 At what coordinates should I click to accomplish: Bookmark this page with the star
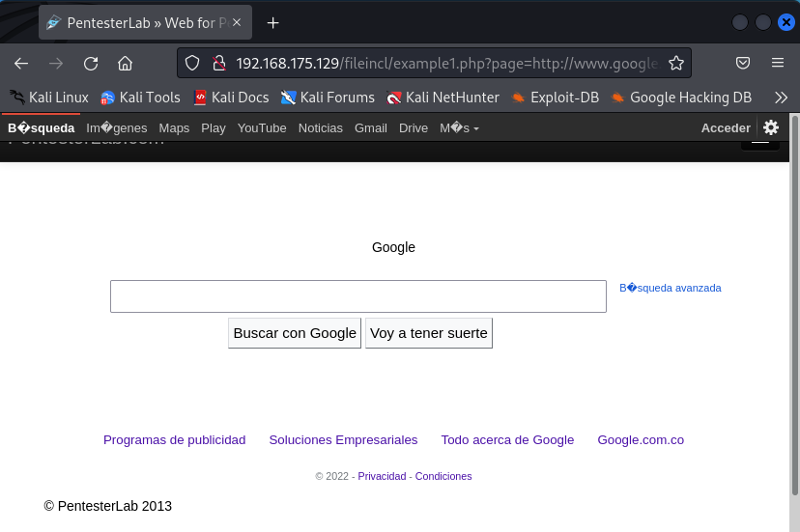tap(676, 64)
